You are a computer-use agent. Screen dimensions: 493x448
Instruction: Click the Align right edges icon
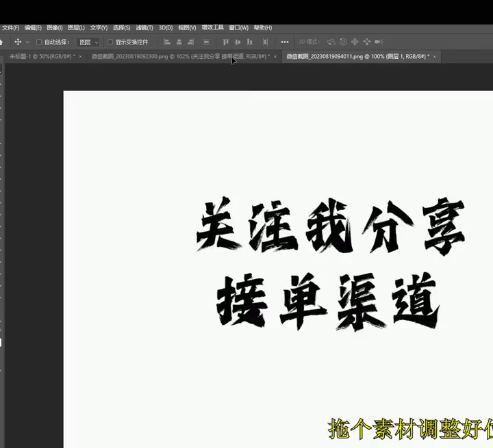[x=191, y=42]
